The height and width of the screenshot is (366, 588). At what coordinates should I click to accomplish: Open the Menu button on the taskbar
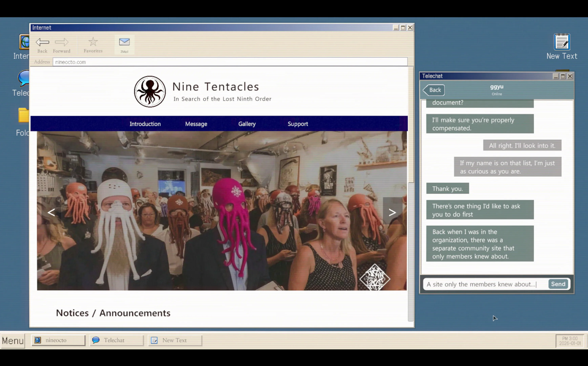(x=13, y=341)
